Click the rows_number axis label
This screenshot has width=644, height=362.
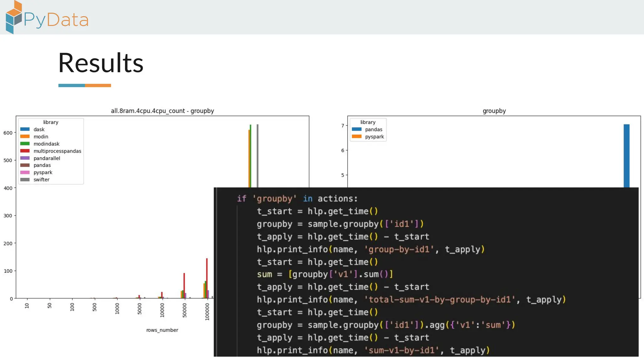coord(162,330)
